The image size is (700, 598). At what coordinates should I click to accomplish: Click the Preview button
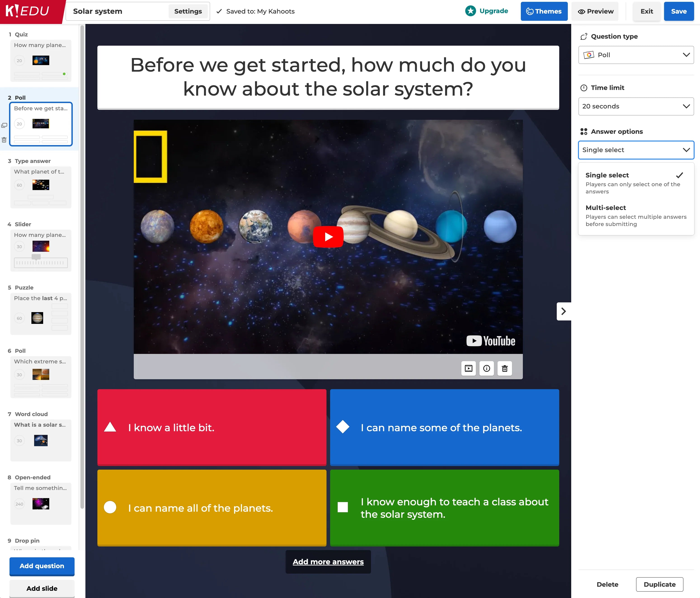click(596, 11)
